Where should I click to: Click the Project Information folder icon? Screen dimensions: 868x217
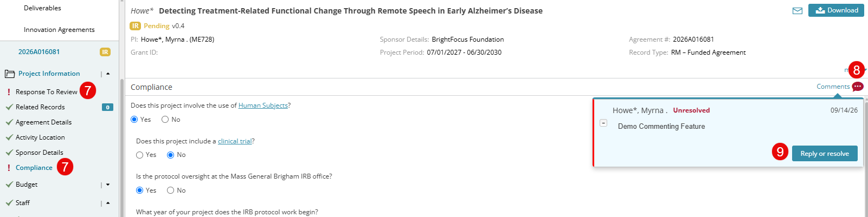10,74
